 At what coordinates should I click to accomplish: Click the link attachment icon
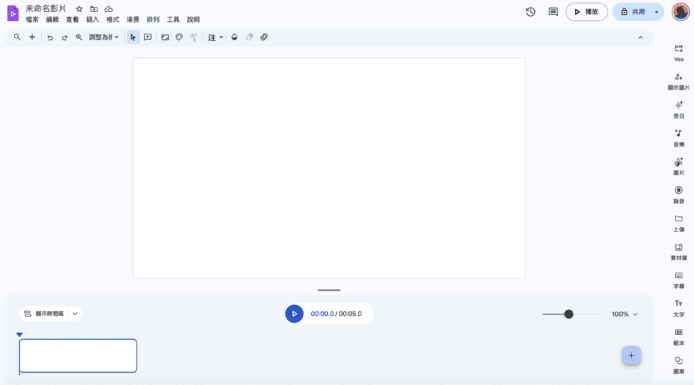264,37
